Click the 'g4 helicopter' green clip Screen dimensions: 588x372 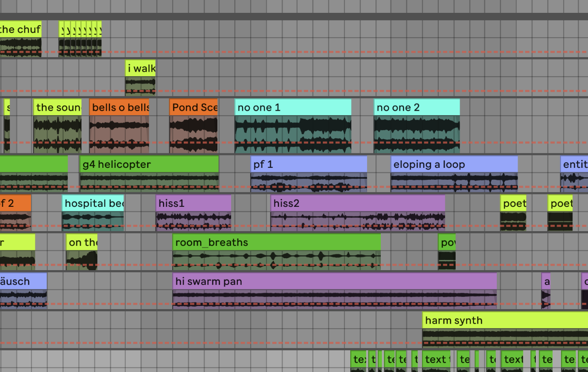(x=149, y=164)
